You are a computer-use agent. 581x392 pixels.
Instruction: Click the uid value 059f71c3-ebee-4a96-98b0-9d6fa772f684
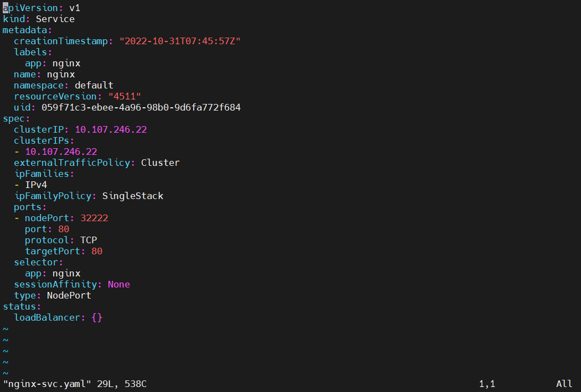coord(141,107)
